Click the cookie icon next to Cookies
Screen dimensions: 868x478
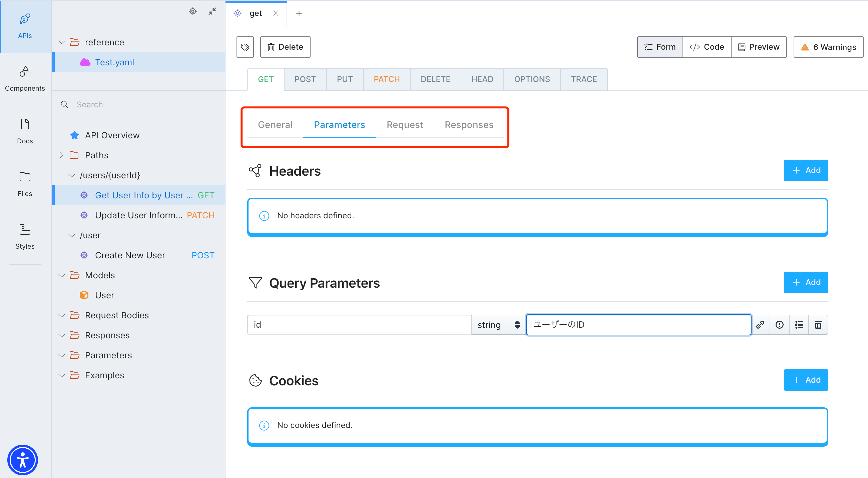pyautogui.click(x=256, y=380)
